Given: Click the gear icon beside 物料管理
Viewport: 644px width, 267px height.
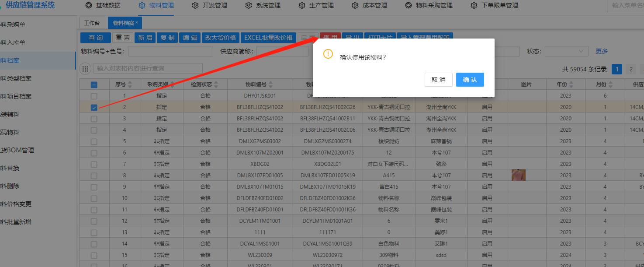Looking at the screenshot, I should point(142,6).
